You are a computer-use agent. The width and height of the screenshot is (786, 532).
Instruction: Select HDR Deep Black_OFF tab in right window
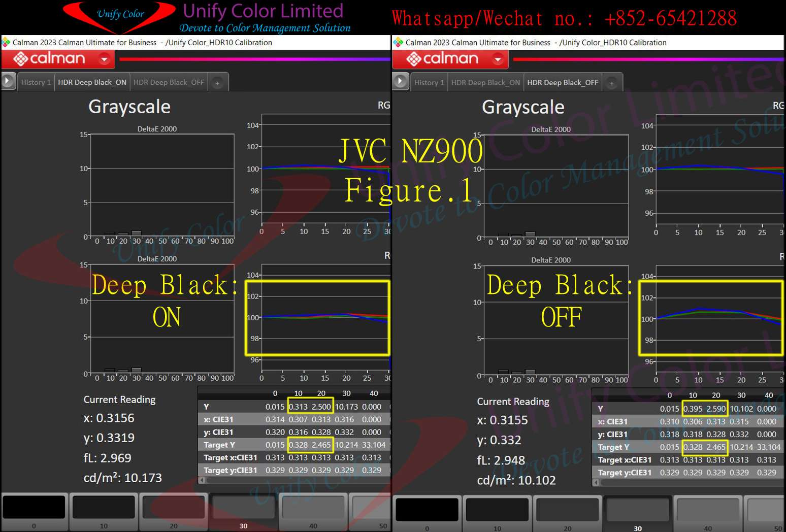[x=563, y=82]
